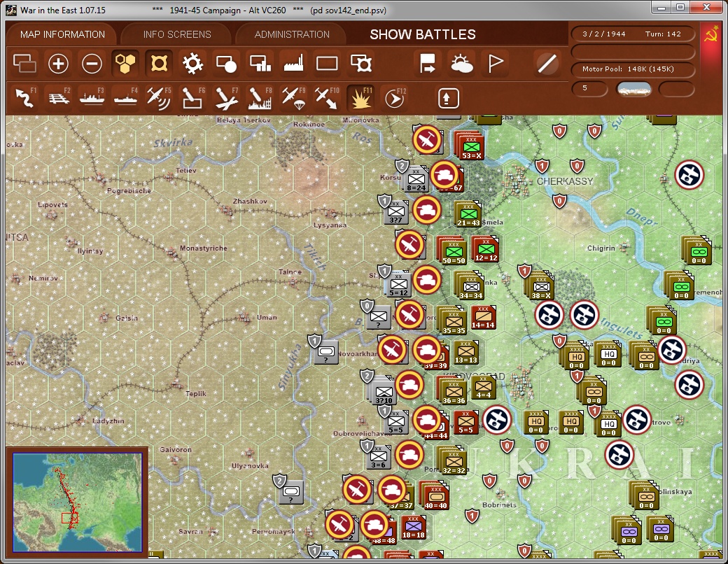
Task: Click the air attack marker above 53=X
Action: coord(427,140)
